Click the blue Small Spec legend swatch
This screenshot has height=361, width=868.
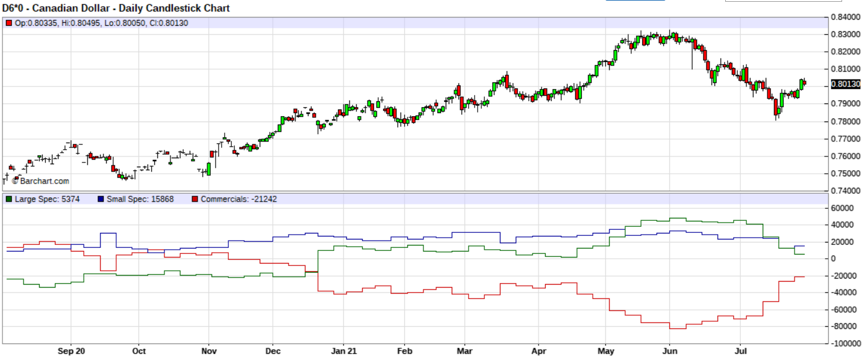point(101,199)
